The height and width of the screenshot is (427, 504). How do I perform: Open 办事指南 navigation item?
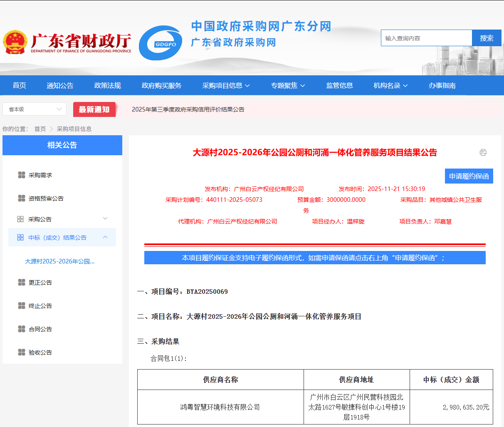pos(442,85)
